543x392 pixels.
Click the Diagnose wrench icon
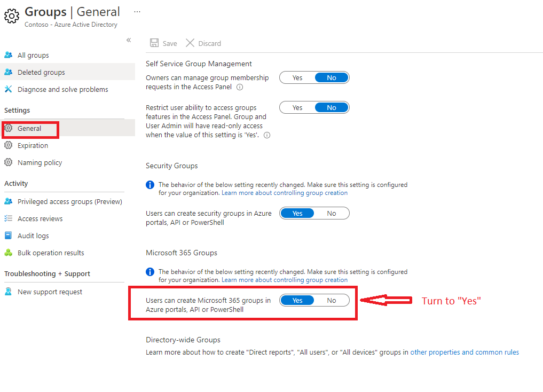[9, 89]
